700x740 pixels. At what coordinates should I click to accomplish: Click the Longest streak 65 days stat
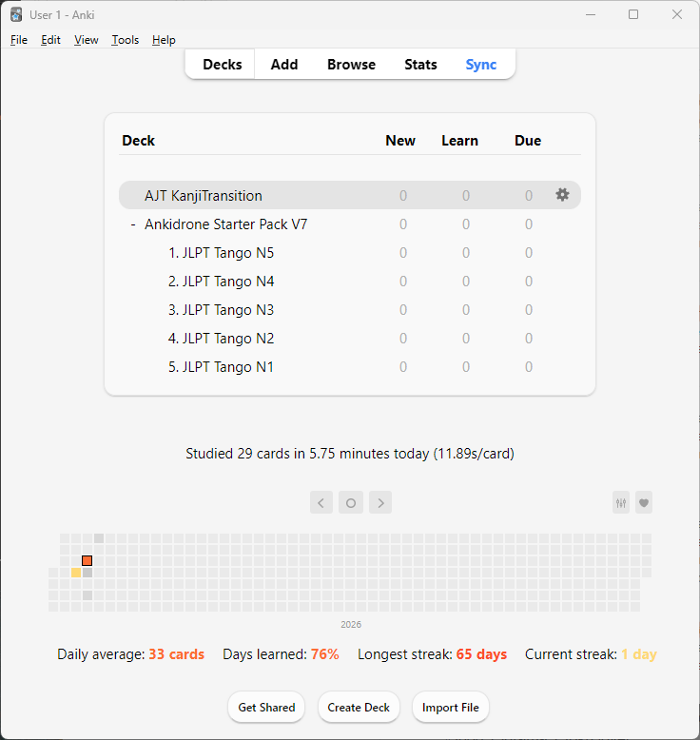(x=433, y=654)
